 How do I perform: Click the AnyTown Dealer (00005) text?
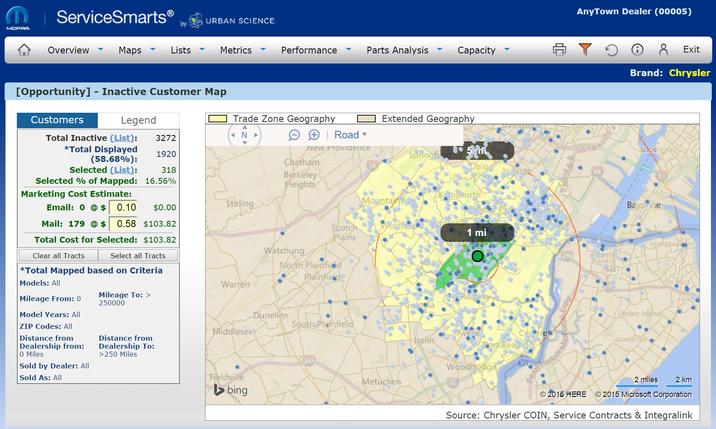[634, 11]
